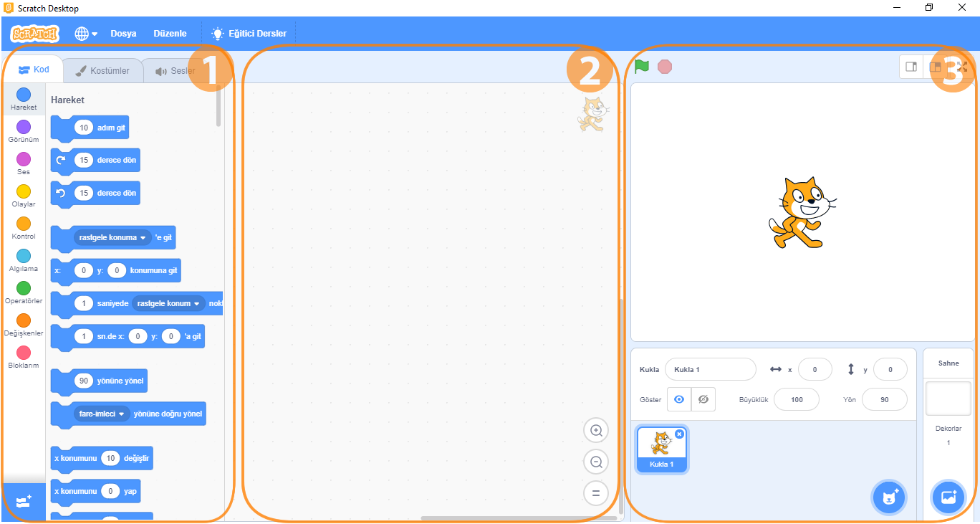Zoom out of the code workspace
The image size is (980, 524).
tap(595, 462)
